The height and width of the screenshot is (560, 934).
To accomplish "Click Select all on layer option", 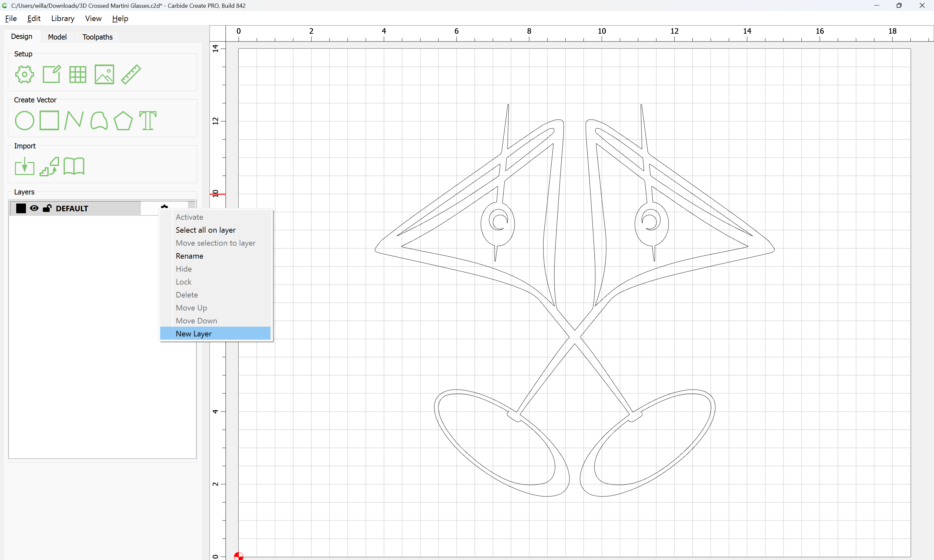I will 205,230.
